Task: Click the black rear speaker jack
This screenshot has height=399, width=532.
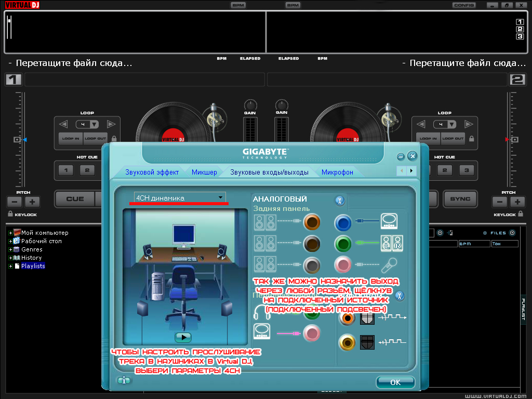Action: 312,244
